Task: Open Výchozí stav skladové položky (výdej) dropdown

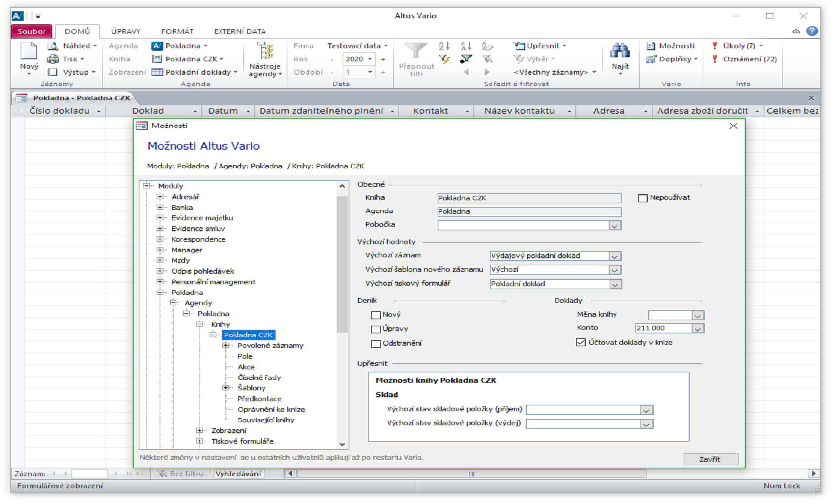Action: click(646, 424)
